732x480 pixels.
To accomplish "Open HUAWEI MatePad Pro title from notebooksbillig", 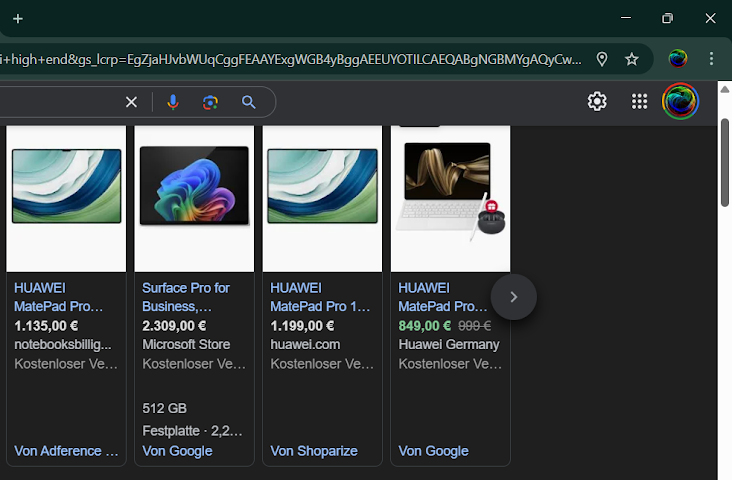I will [x=58, y=297].
